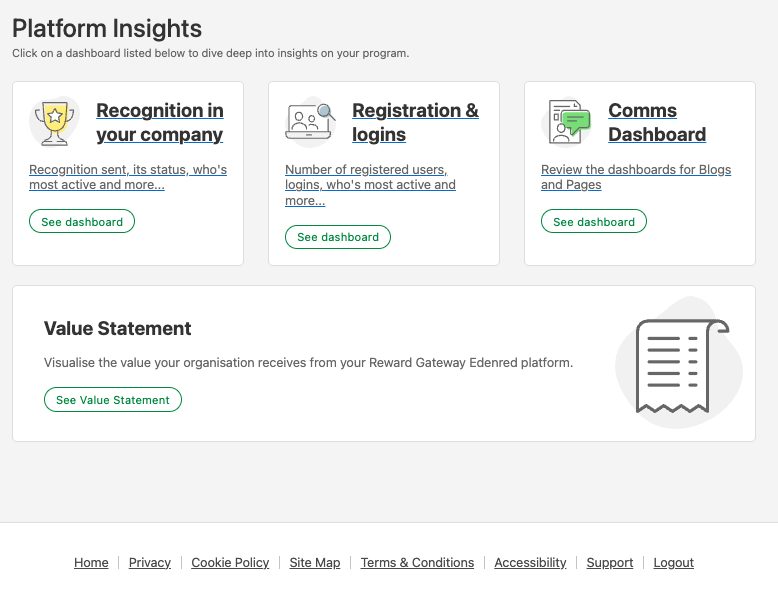Open the Accessibility footer link

(x=530, y=562)
